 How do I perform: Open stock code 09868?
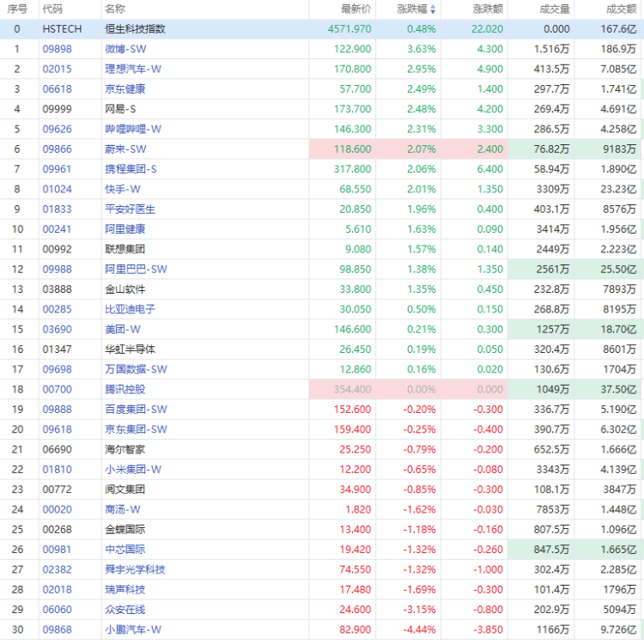(57, 629)
